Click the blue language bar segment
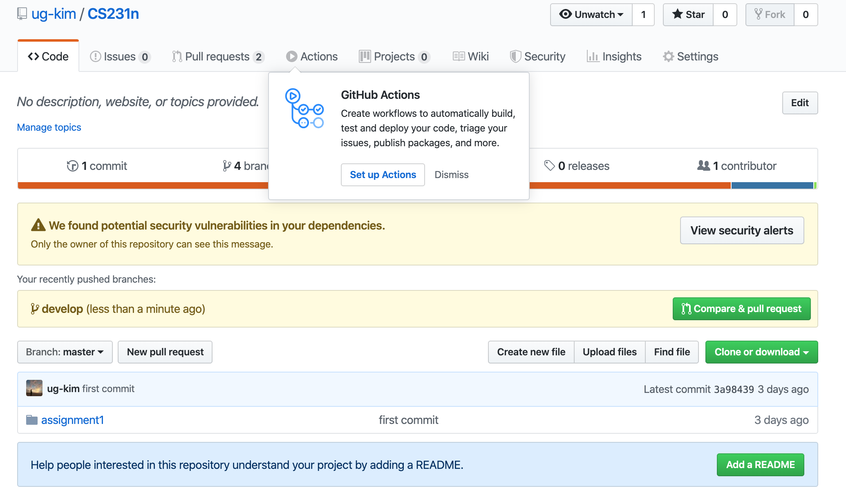 point(772,185)
